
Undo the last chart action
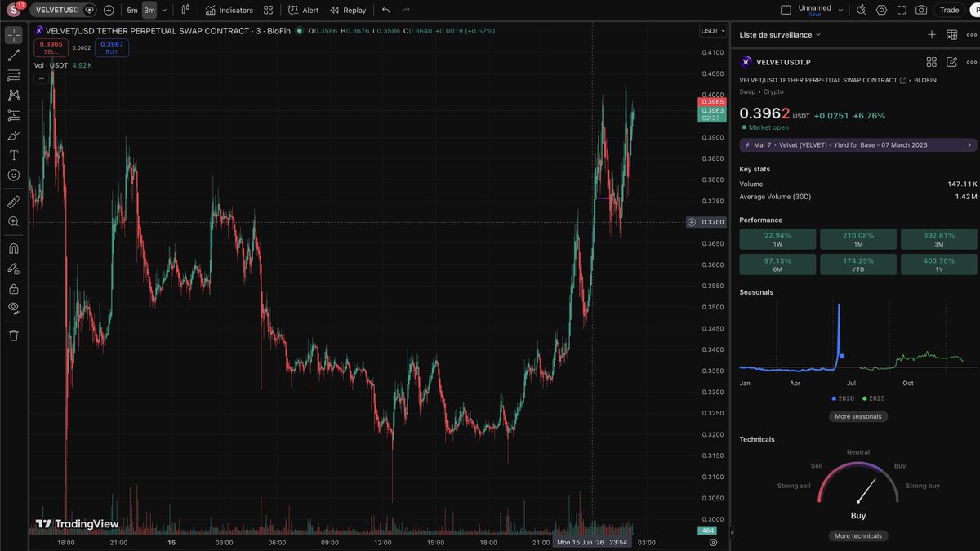(x=385, y=10)
